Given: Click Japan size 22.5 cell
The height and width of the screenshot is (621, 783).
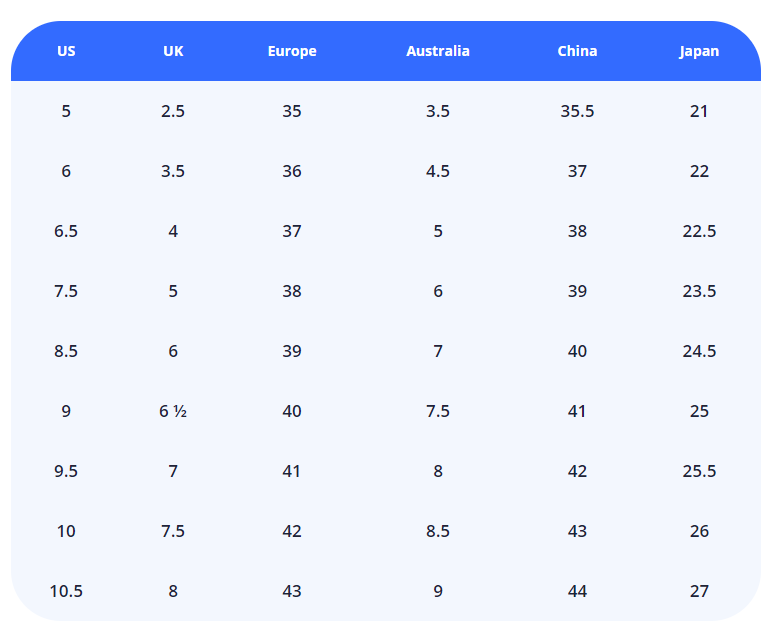Looking at the screenshot, I should pyautogui.click(x=699, y=231).
